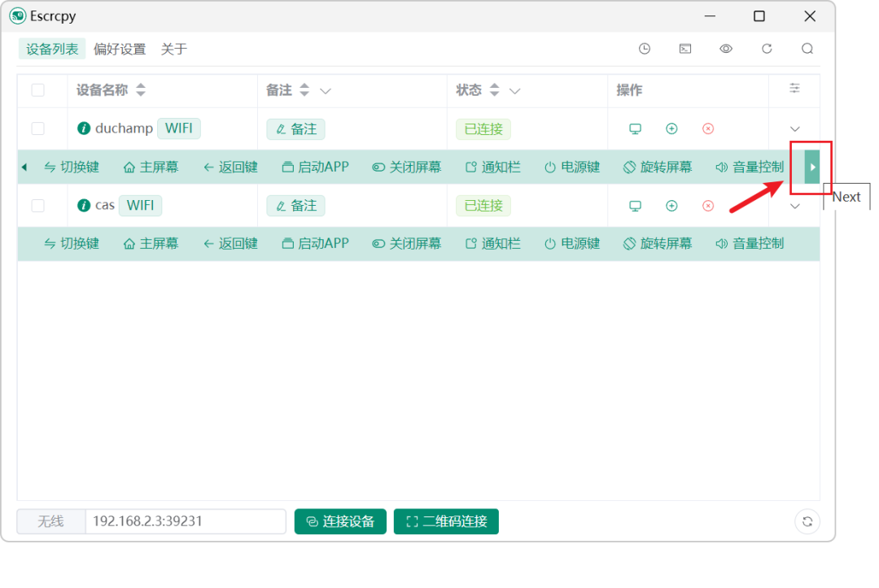Start mirroring for duchamp via monitor icon
The image size is (879, 588).
point(635,128)
